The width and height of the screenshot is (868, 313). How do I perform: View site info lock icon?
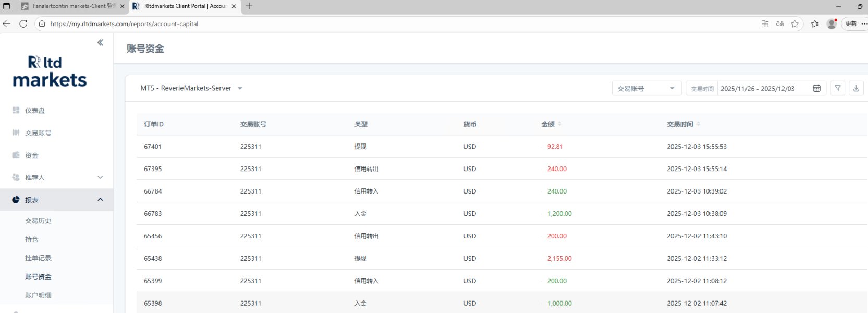click(42, 23)
